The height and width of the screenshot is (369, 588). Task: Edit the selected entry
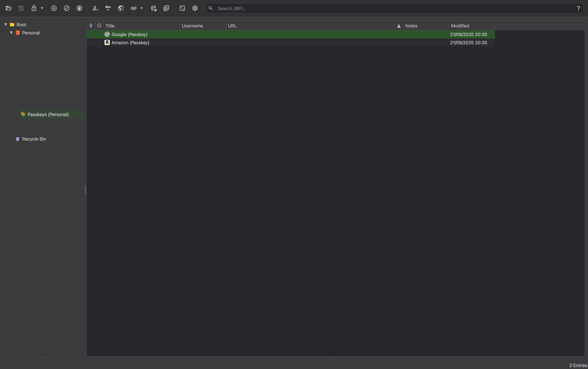(67, 8)
